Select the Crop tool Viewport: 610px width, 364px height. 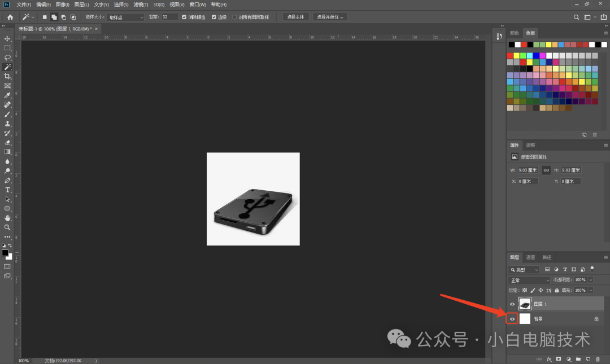[x=7, y=76]
